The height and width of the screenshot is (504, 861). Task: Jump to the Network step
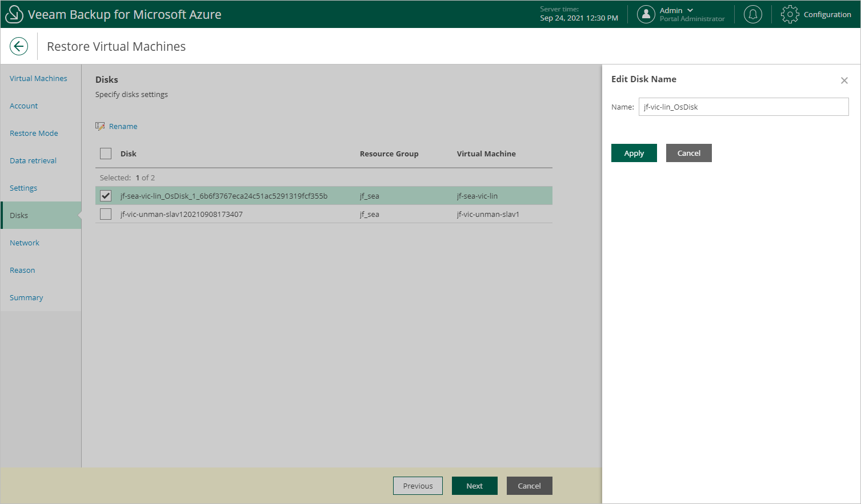[x=25, y=243]
